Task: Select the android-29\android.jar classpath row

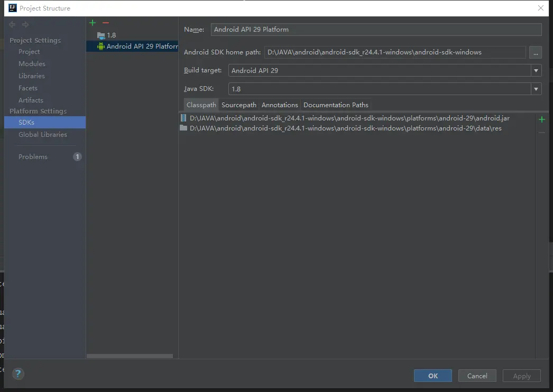Action: click(357, 118)
